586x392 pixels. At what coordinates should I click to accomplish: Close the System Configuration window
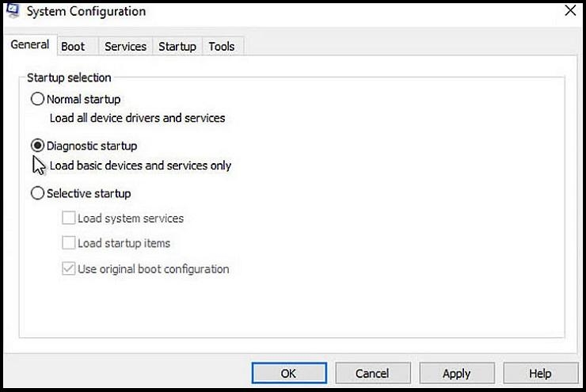pyautogui.click(x=570, y=10)
